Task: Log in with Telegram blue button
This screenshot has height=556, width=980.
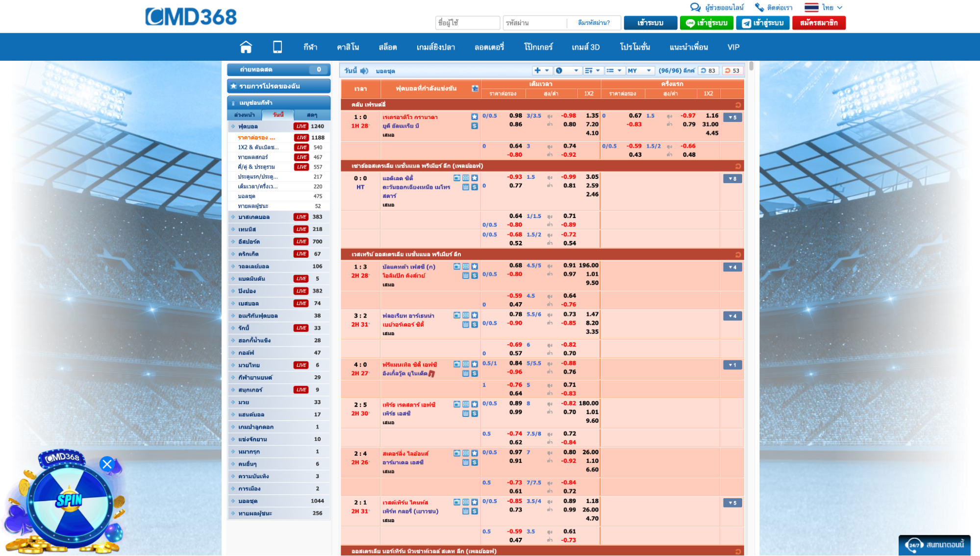Action: [x=762, y=23]
